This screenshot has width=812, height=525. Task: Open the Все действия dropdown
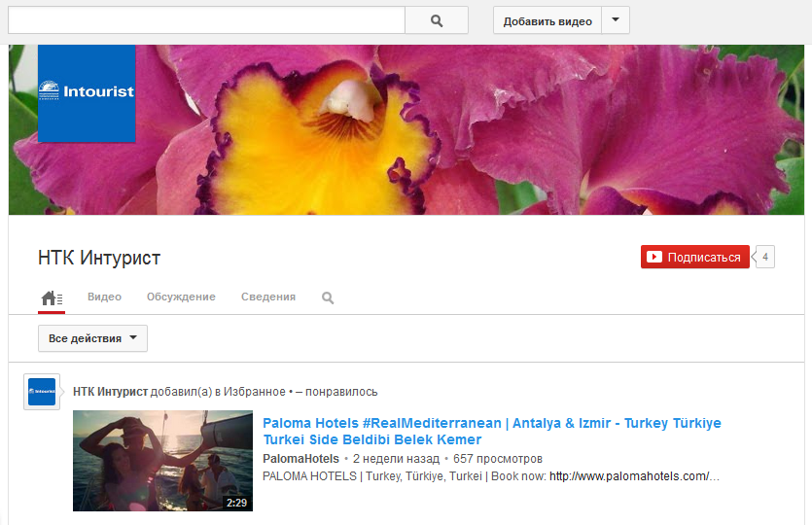92,338
